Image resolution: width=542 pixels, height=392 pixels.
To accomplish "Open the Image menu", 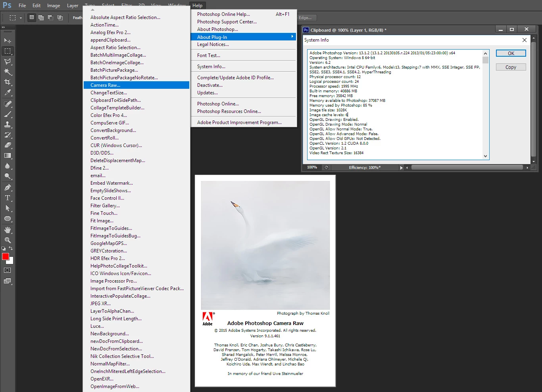I will 54,6.
